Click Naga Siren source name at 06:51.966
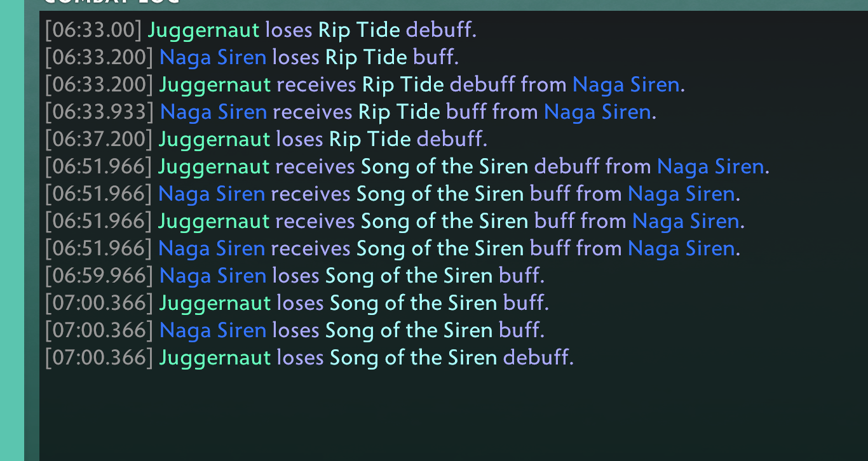This screenshot has height=461, width=868. coord(711,166)
